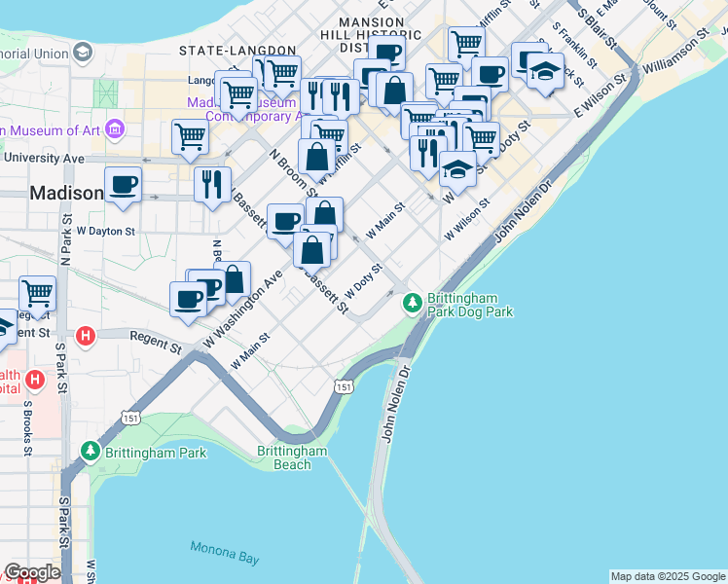728x584 pixels.
Task: Click the Regent St street label
Action: [x=156, y=343]
